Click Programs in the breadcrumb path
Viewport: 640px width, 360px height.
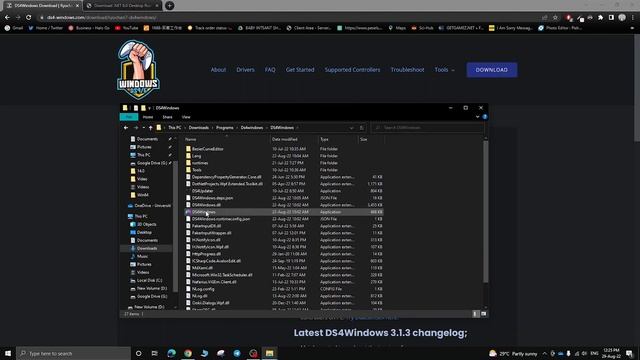point(224,128)
